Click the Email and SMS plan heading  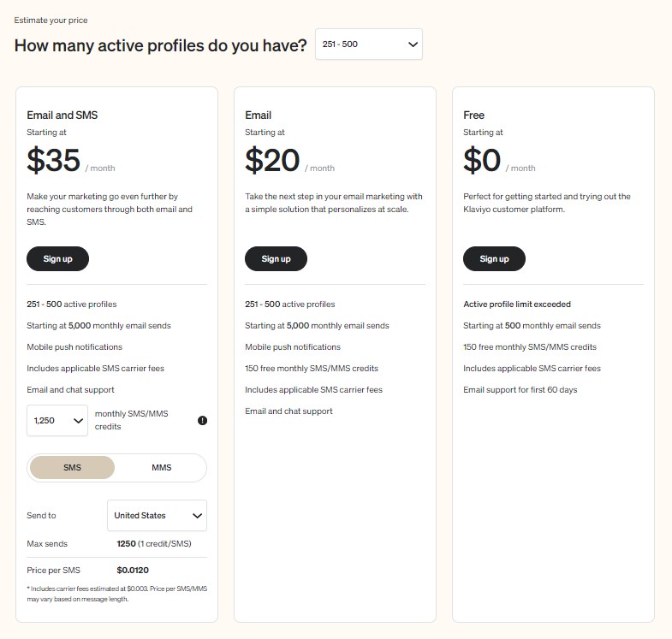(x=62, y=115)
